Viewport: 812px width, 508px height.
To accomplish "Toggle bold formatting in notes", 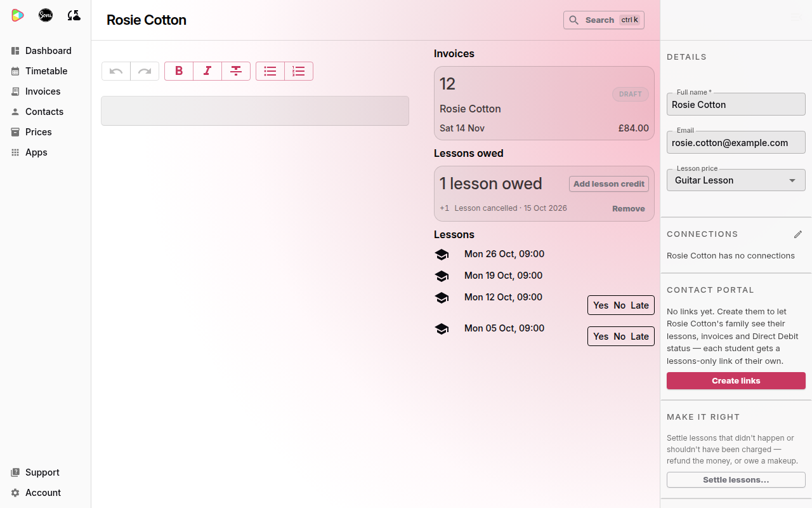I will (179, 71).
